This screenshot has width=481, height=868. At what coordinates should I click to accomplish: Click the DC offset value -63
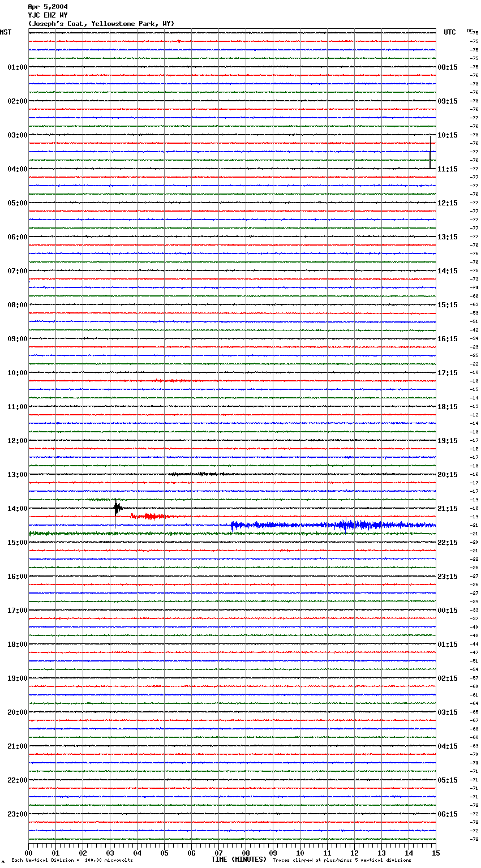pyautogui.click(x=474, y=304)
